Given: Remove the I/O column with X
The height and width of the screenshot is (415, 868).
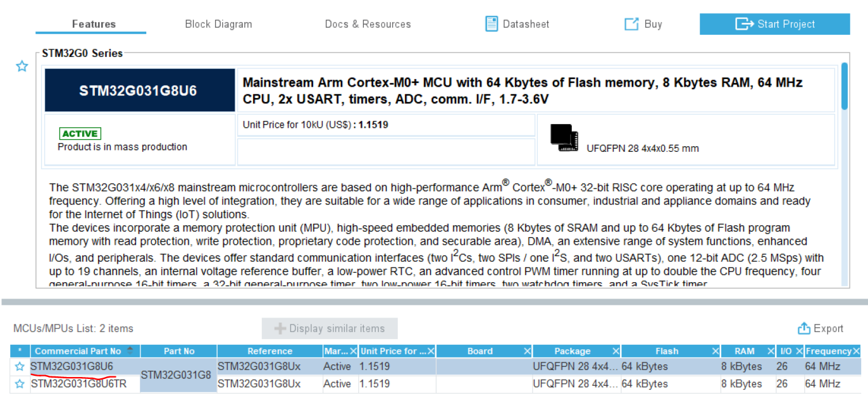Looking at the screenshot, I should 799,351.
